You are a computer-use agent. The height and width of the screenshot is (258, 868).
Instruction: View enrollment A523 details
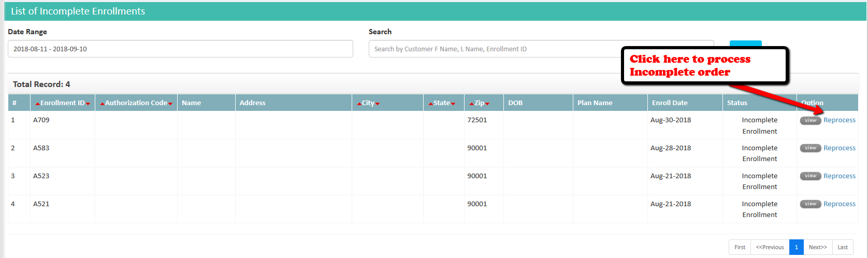click(811, 176)
